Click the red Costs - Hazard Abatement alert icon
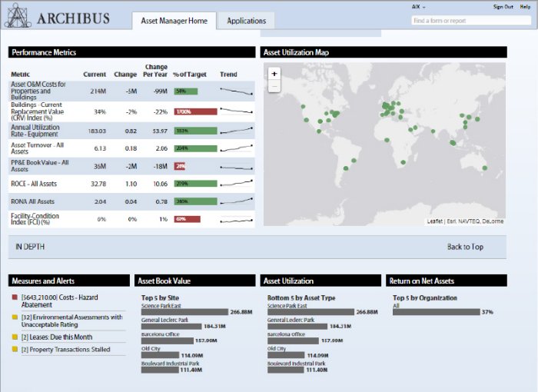 point(14,297)
